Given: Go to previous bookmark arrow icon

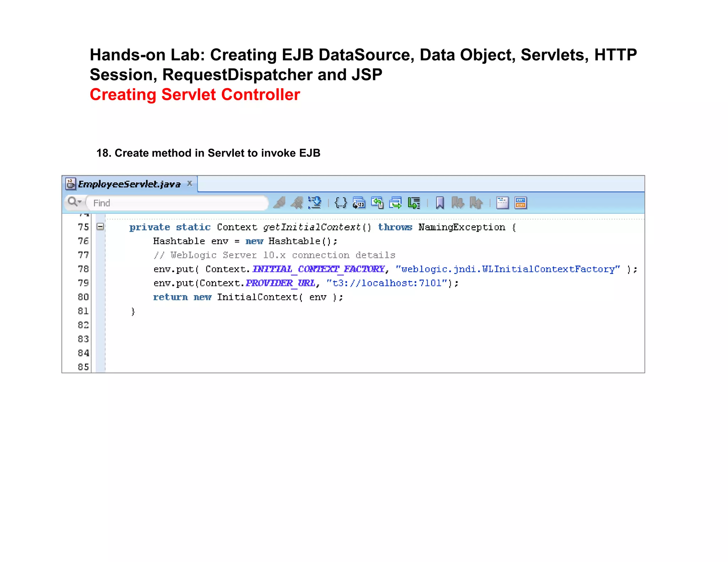Looking at the screenshot, I should click(x=476, y=202).
